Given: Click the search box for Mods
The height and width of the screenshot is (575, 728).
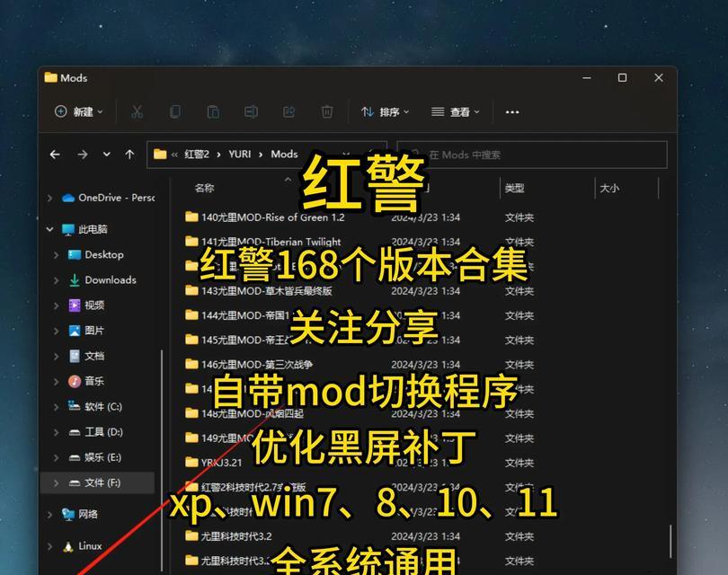Looking at the screenshot, I should coord(532,155).
